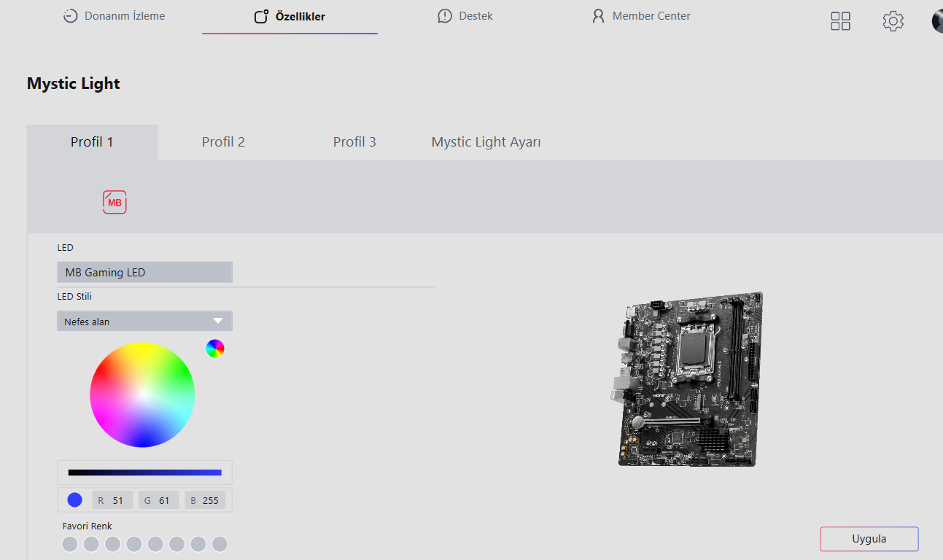Image resolution: width=943 pixels, height=560 pixels.
Task: Select Profil 3 tab
Action: pyautogui.click(x=354, y=142)
